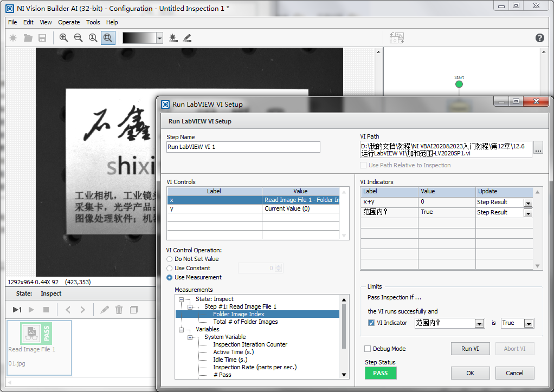Close the Run LabVIEW VI Setup dialog
The width and height of the screenshot is (554, 392).
point(536,102)
